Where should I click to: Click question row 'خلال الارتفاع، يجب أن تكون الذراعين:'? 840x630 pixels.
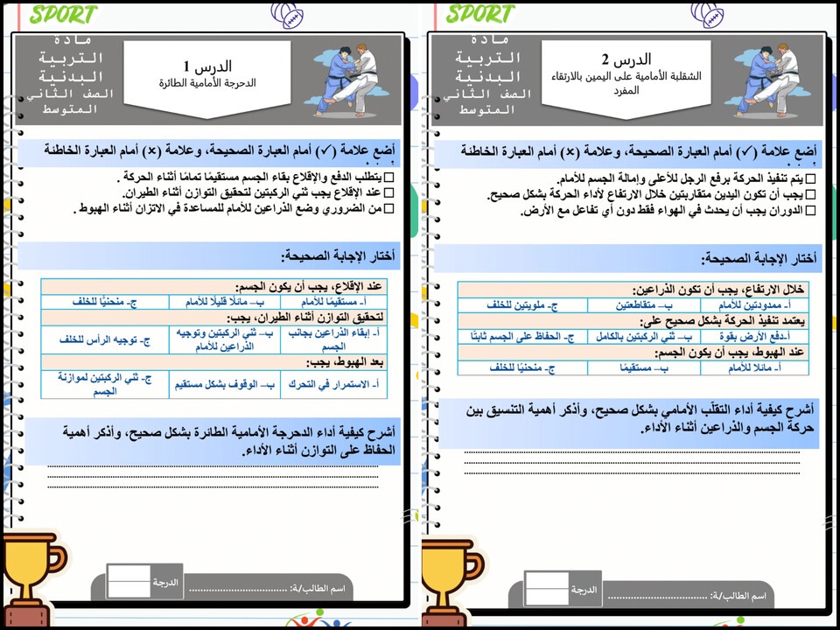pos(633,290)
